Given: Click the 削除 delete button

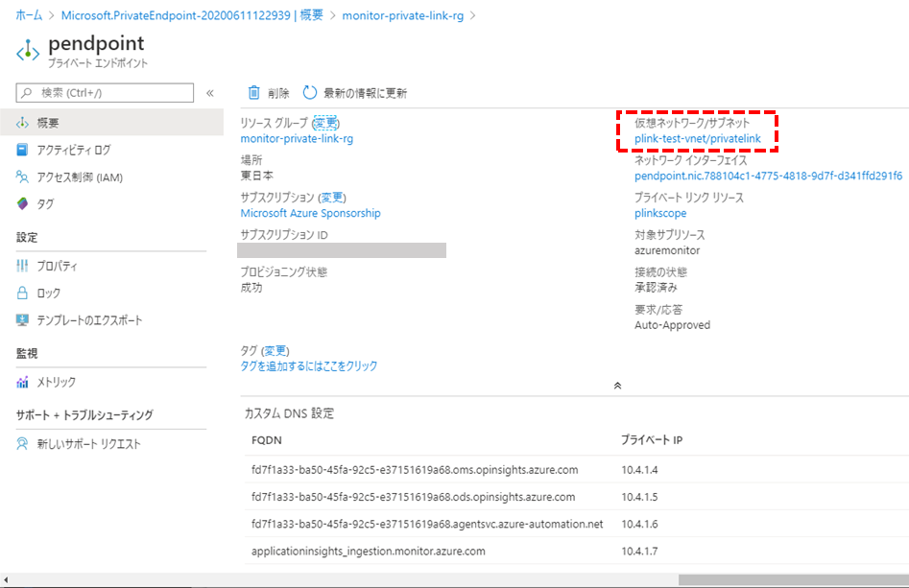Looking at the screenshot, I should point(269,93).
